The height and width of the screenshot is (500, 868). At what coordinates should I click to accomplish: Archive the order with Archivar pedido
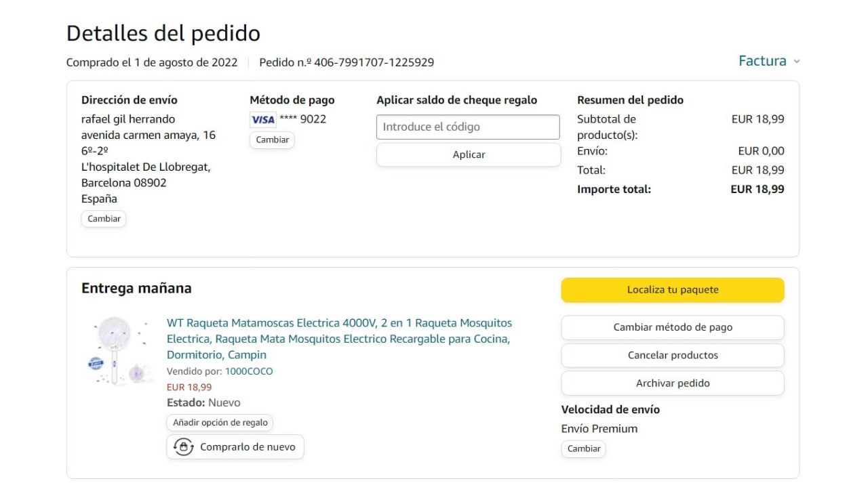tap(672, 383)
